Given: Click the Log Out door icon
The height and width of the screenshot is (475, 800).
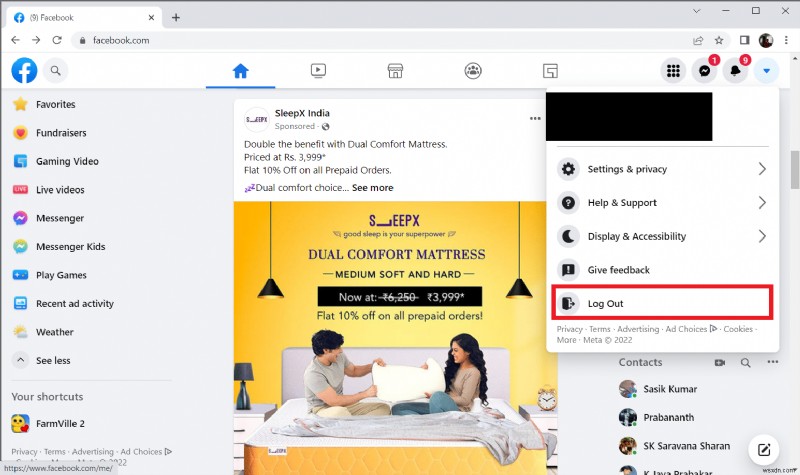Looking at the screenshot, I should (568, 303).
